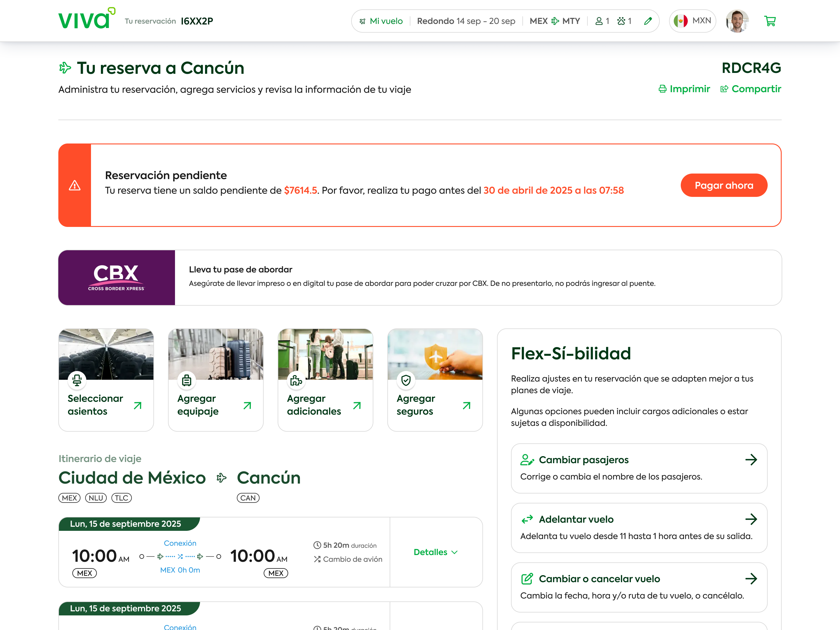840x630 pixels.
Task: Expand Detalles for the first flight
Action: pyautogui.click(x=435, y=552)
